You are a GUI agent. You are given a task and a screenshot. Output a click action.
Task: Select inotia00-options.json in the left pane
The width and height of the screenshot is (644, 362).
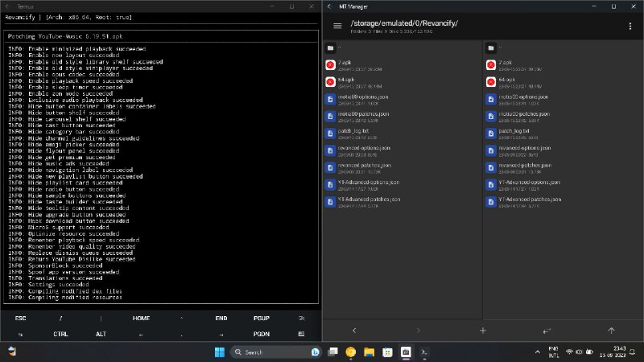(x=402, y=100)
